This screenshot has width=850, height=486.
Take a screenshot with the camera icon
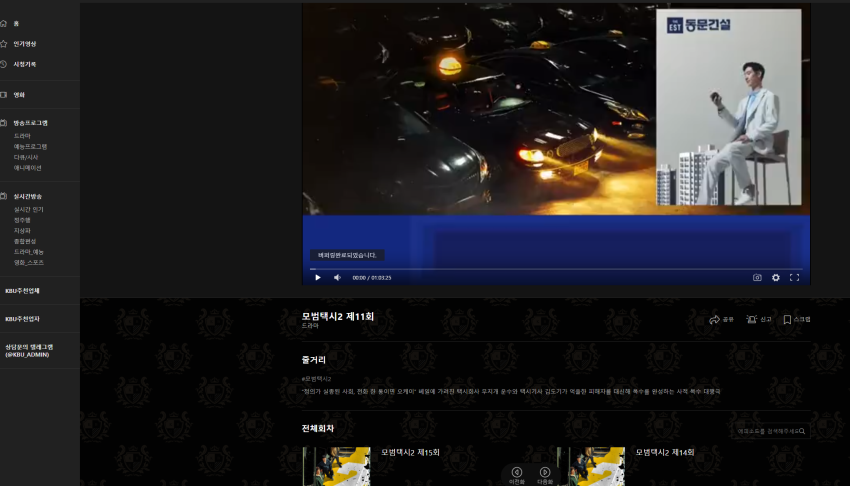757,277
